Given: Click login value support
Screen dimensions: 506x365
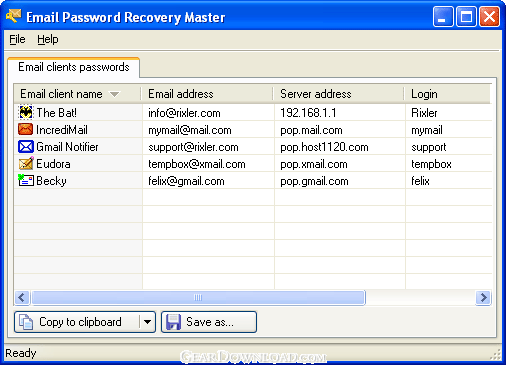Looking at the screenshot, I should (428, 147).
